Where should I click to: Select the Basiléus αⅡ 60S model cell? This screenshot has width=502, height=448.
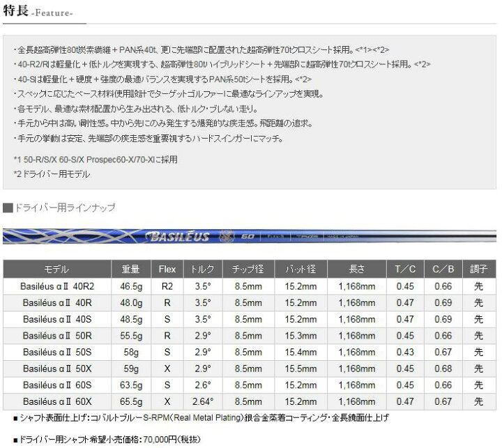[57, 385]
